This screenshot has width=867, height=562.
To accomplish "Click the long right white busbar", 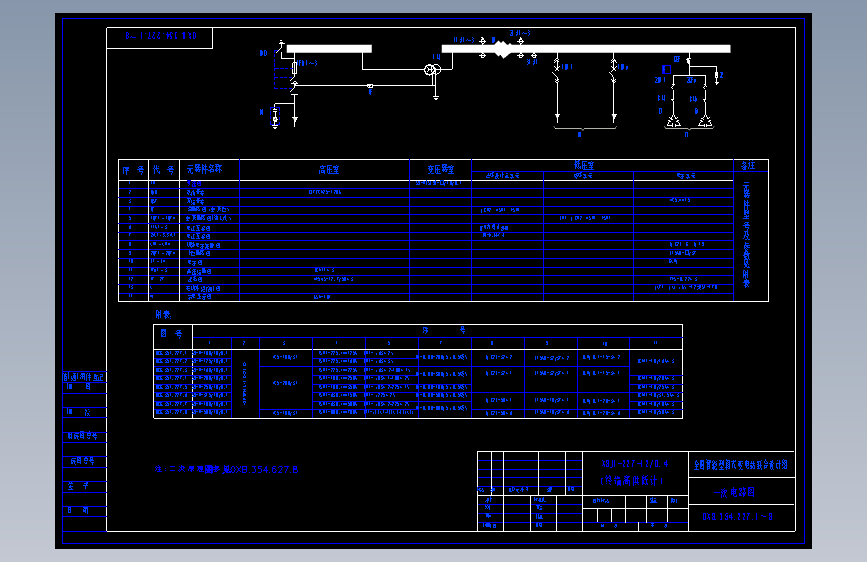I will (x=586, y=49).
